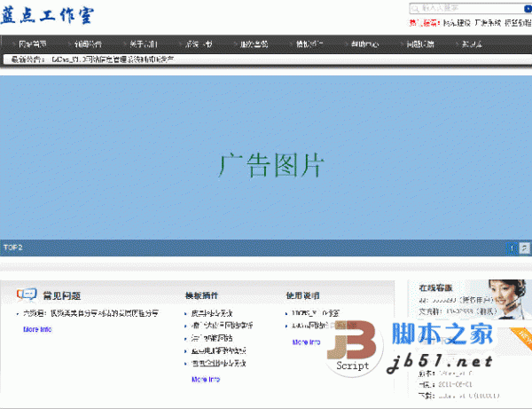
Task: Open fifth item in 模板插件 list
Action: (218, 363)
